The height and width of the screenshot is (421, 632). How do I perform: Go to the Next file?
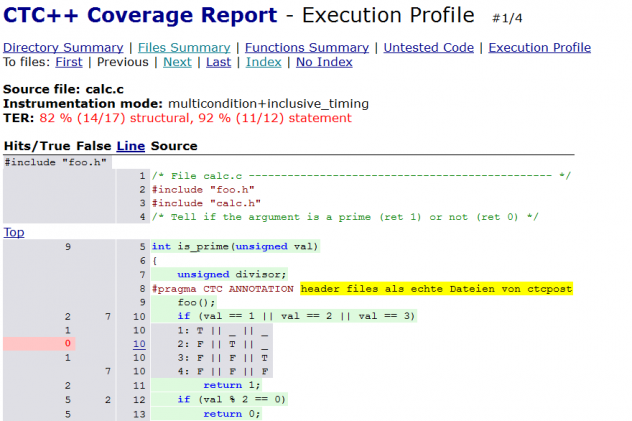point(177,62)
